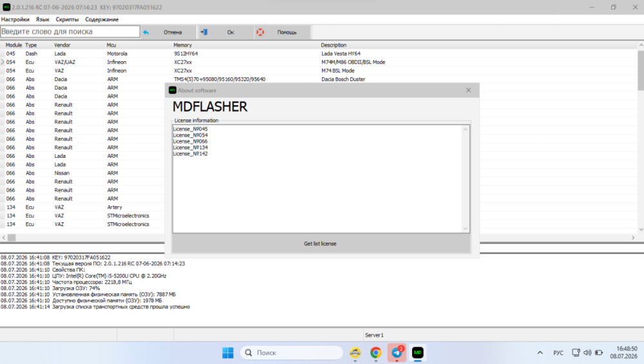
Task: Open the Настройки menu
Action: (x=15, y=19)
